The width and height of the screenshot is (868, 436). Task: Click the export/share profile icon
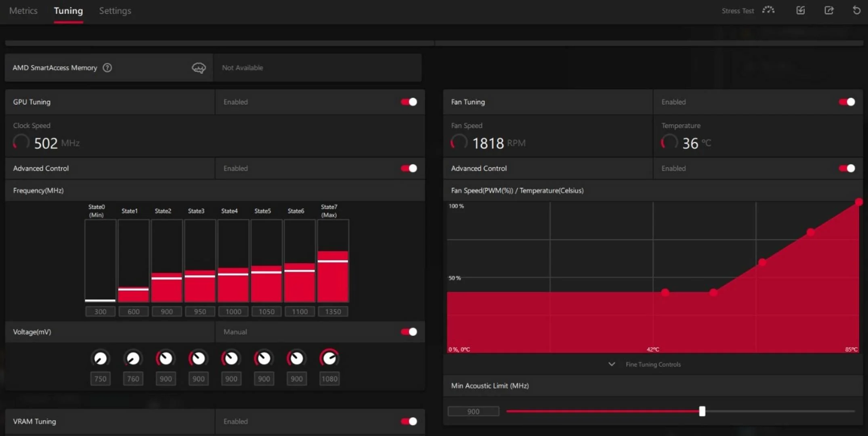(829, 10)
